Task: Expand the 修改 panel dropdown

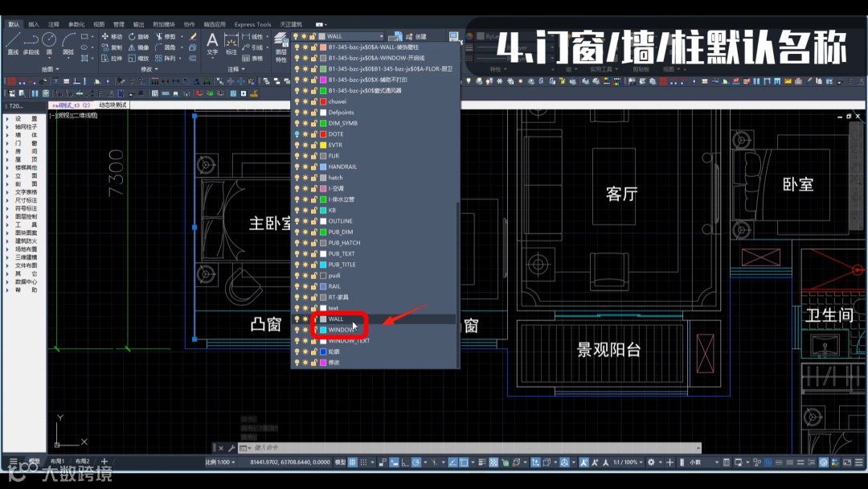Action: tap(149, 69)
